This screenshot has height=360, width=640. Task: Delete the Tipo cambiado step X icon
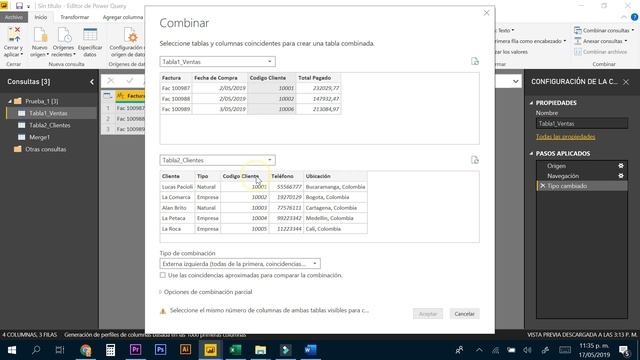(542, 186)
